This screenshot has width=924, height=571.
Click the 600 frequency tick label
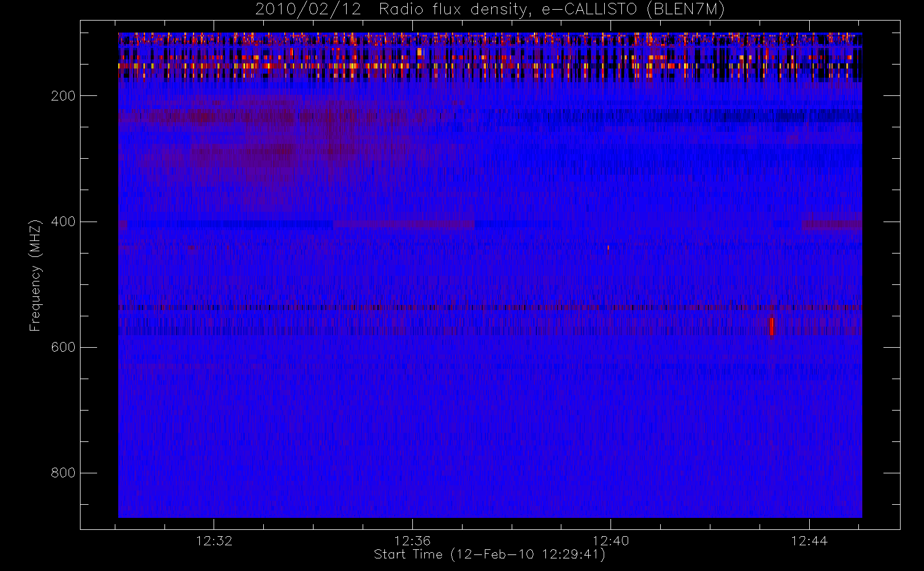63,347
